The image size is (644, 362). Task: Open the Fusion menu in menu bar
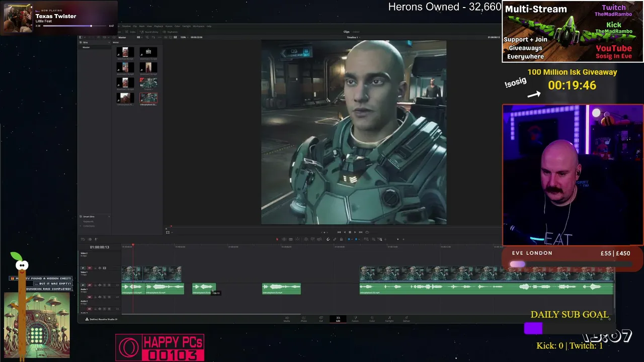coord(170,26)
